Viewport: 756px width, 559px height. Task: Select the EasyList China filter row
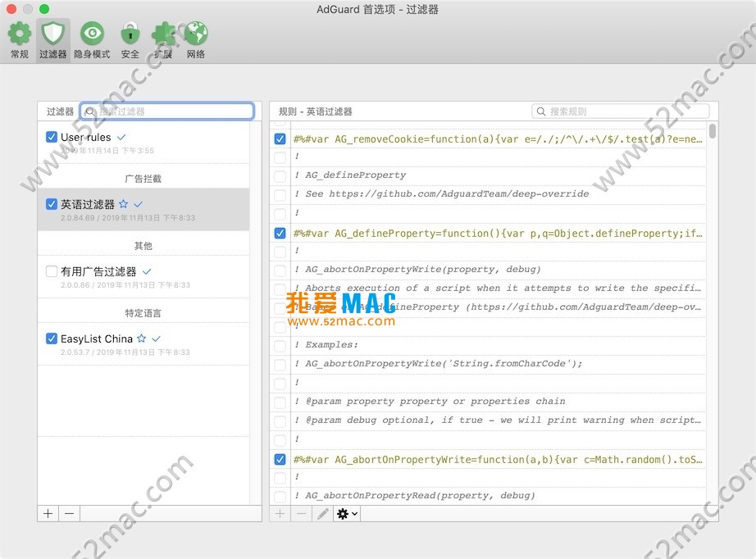point(143,344)
